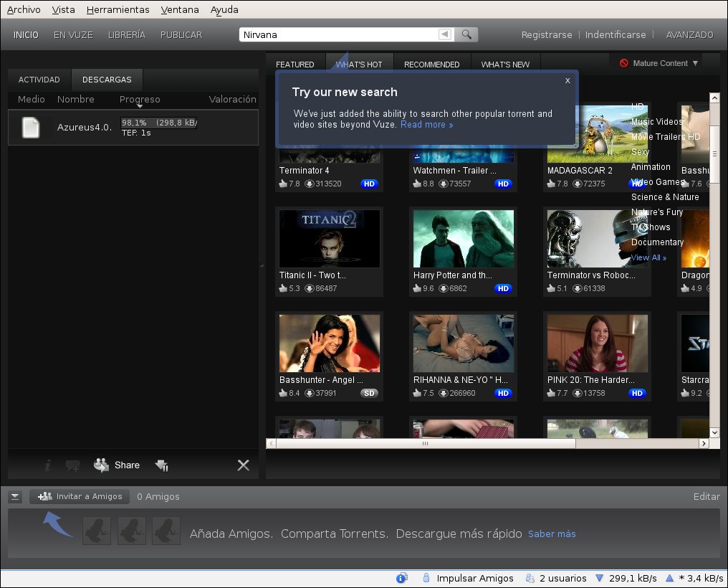Screen dimensions: 728x588
Task: Click the Share friends icon
Action: 102,465
